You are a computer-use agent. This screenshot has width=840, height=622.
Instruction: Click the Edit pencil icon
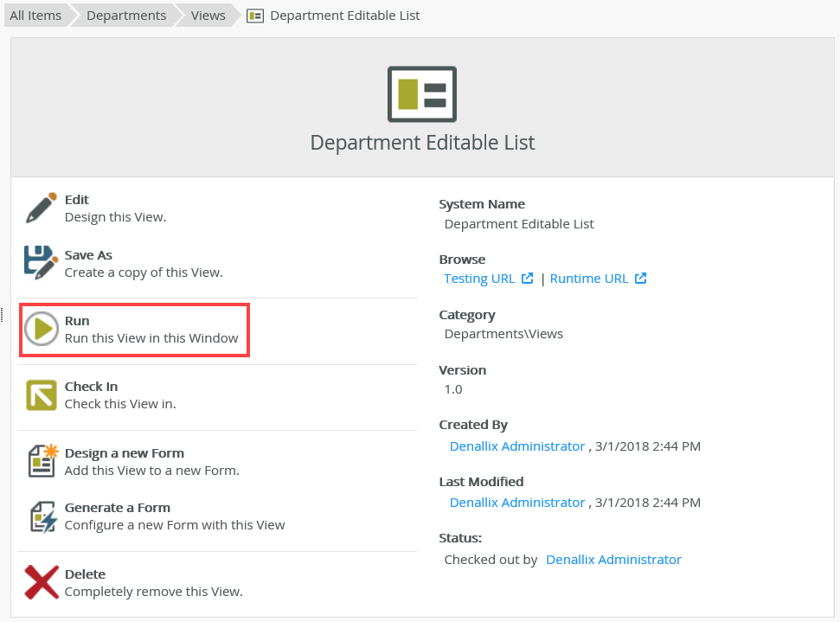click(x=41, y=208)
